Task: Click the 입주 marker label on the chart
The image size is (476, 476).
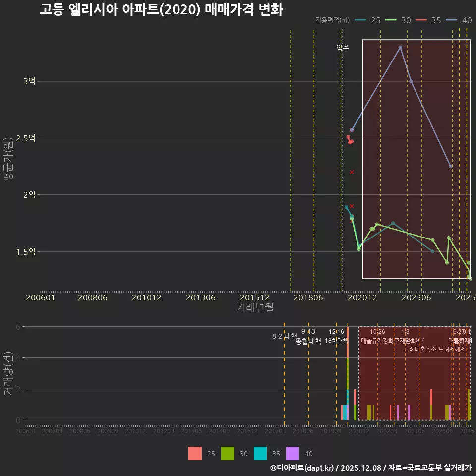Action: [x=342, y=48]
